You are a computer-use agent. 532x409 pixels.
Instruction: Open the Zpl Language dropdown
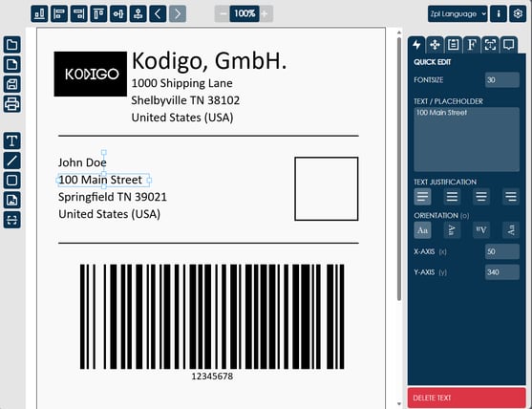click(458, 14)
